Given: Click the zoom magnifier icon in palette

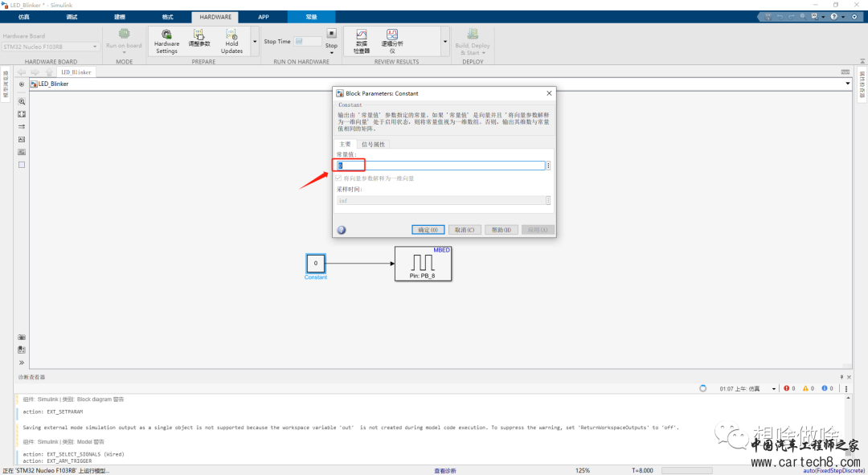Looking at the screenshot, I should [22, 101].
